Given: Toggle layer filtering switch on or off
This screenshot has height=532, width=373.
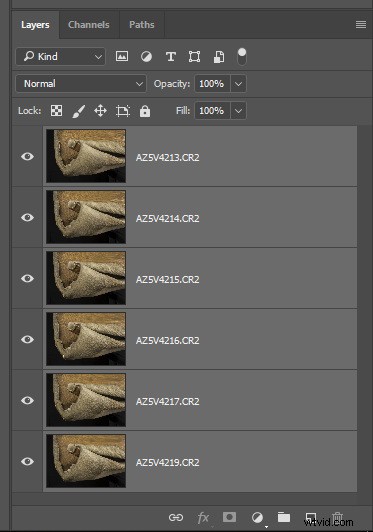Looking at the screenshot, I should [x=242, y=56].
